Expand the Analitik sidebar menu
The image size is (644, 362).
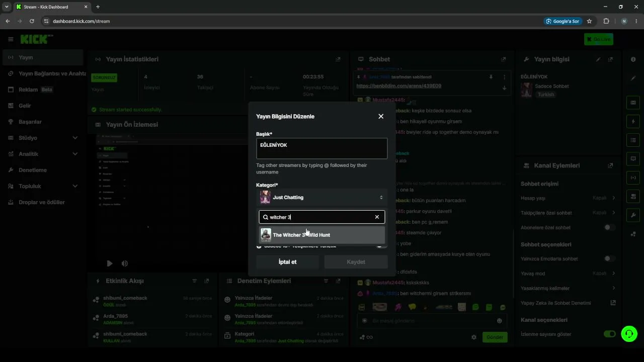pos(43,154)
